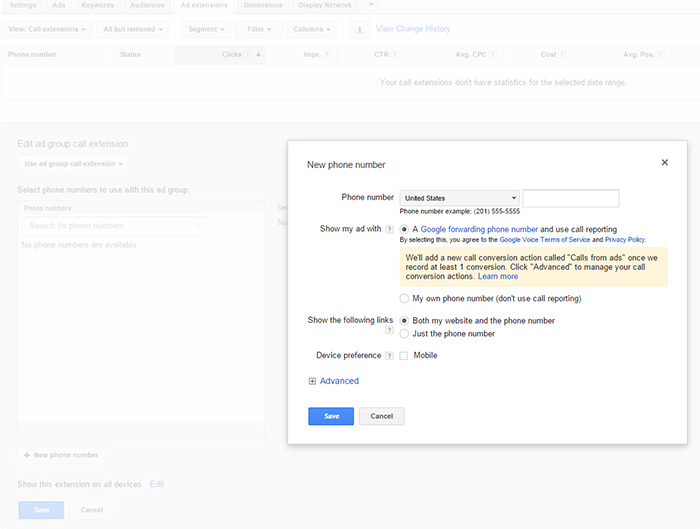Open the View: Call extensions dropdown
Screen dimensions: 700x529
46,29
